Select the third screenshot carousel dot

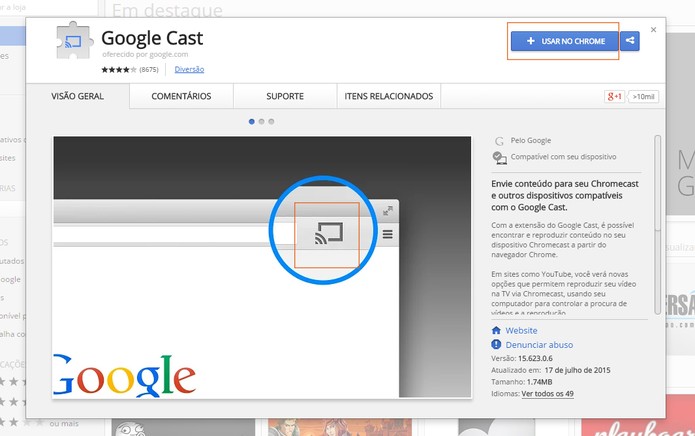tap(271, 121)
